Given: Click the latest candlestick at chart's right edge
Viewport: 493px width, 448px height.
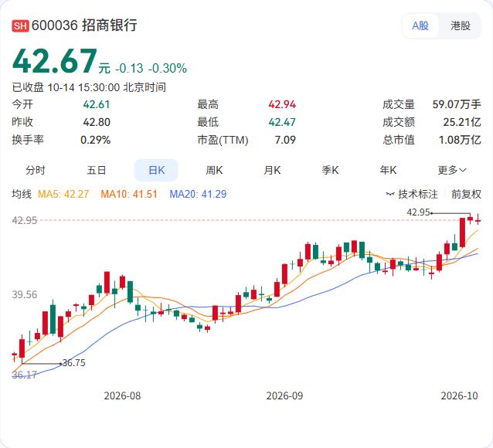Looking at the screenshot, I should 478,220.
